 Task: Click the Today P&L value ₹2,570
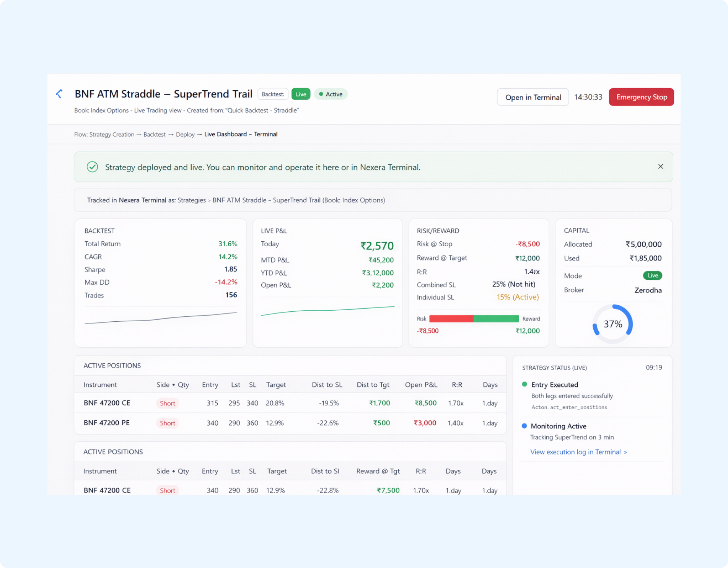tap(377, 246)
